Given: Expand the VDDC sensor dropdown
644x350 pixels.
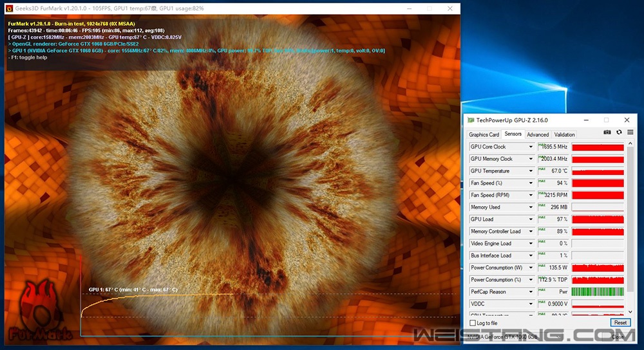Looking at the screenshot, I should [x=531, y=304].
